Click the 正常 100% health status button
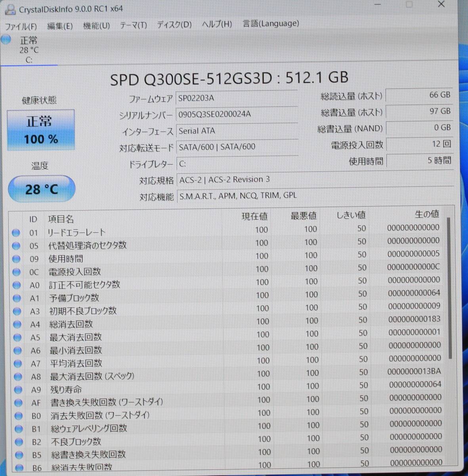This screenshot has height=476, width=468. (41, 129)
